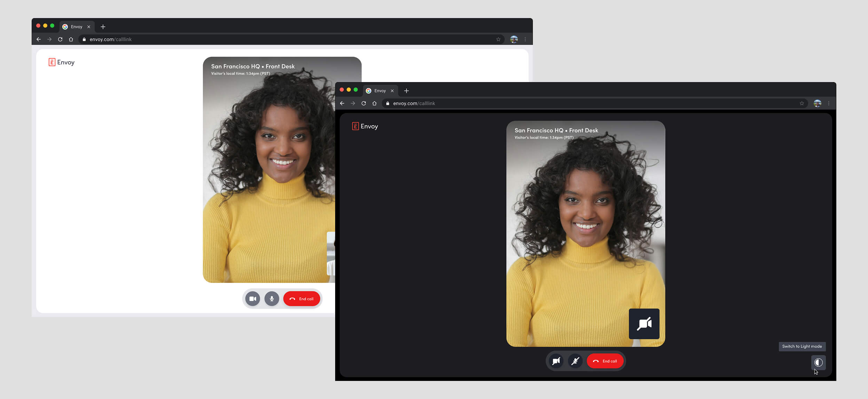Image resolution: width=868 pixels, height=399 pixels.
Task: Click self-view camera-off thumbnail
Action: (644, 324)
